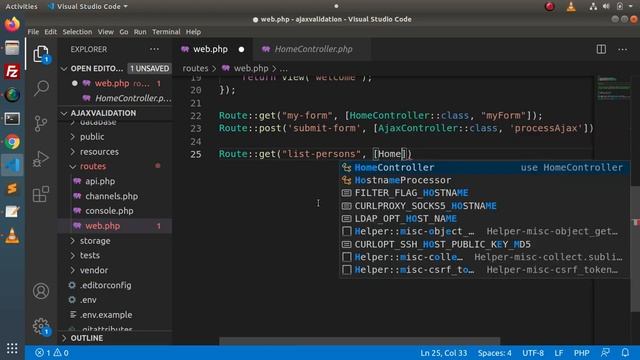The image size is (640, 360).
Task: Click the editor horizontal scrollbar
Action: 360,341
